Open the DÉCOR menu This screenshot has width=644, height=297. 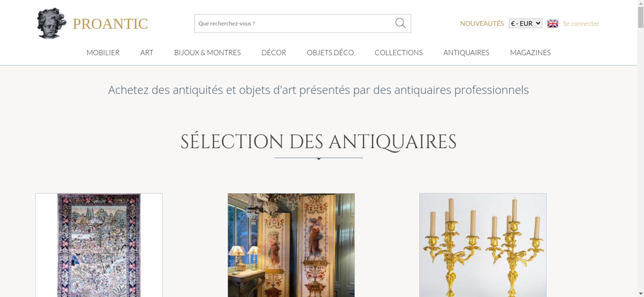coord(274,52)
